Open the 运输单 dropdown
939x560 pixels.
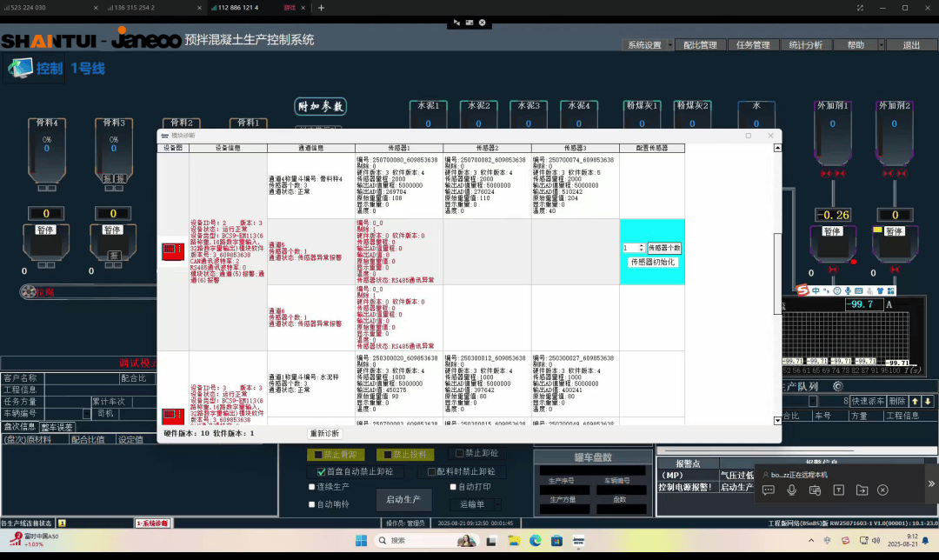497,504
